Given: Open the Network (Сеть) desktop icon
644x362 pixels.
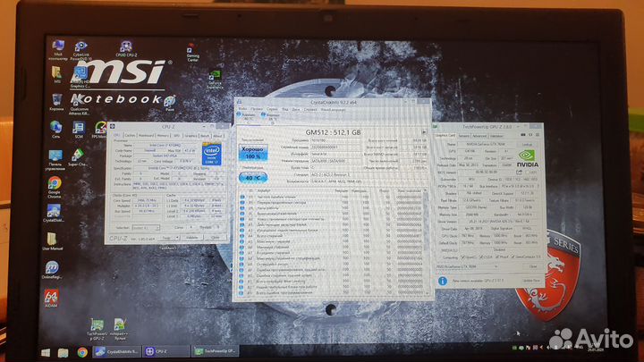Looking at the screenshot, I should click(x=55, y=130).
